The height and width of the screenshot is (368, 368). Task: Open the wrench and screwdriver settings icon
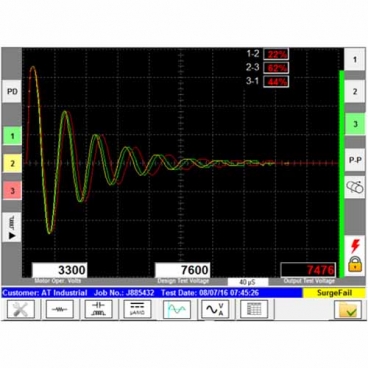point(21,309)
